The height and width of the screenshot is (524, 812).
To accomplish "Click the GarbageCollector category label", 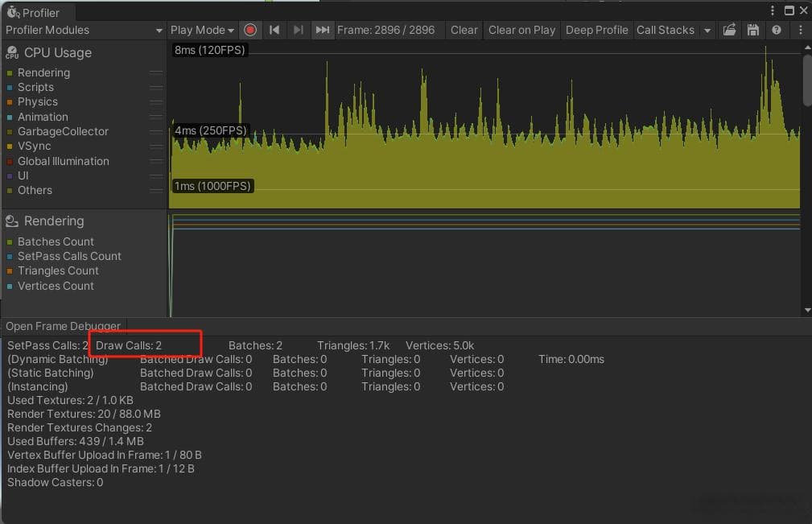I will [64, 131].
